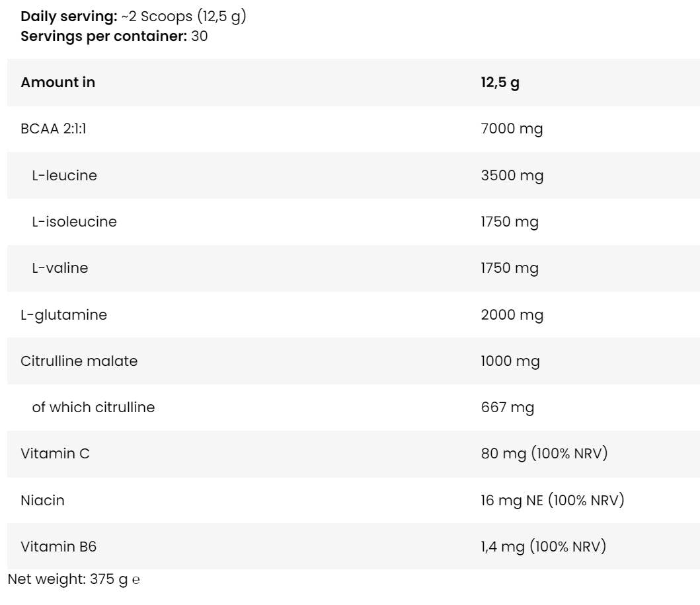Select the Niacin row label

[x=42, y=501]
